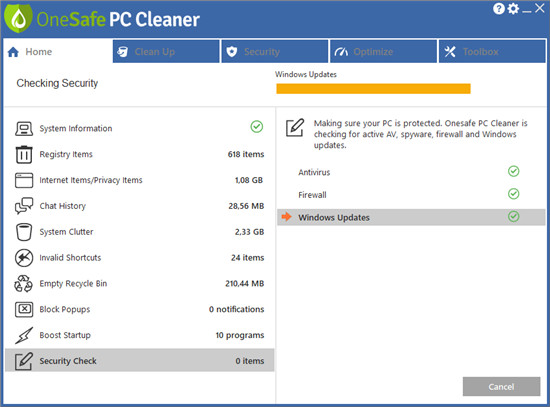Screen dimensions: 550x407
Task: Click the 2,33 GB system clutter value
Action: (x=249, y=232)
